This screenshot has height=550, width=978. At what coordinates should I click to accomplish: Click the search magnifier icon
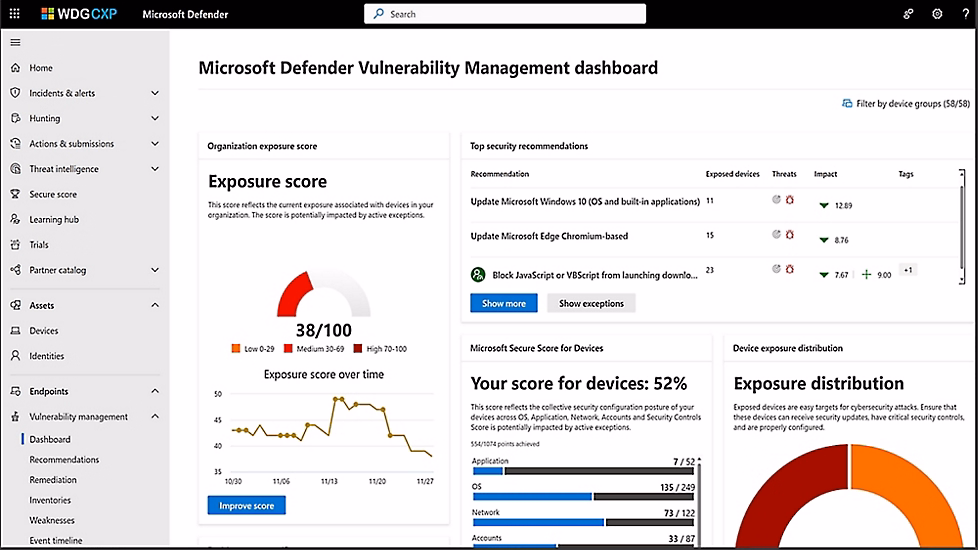tap(379, 14)
